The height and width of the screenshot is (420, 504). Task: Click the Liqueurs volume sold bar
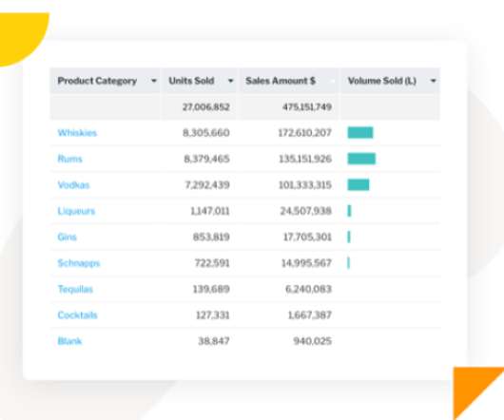[x=349, y=211]
